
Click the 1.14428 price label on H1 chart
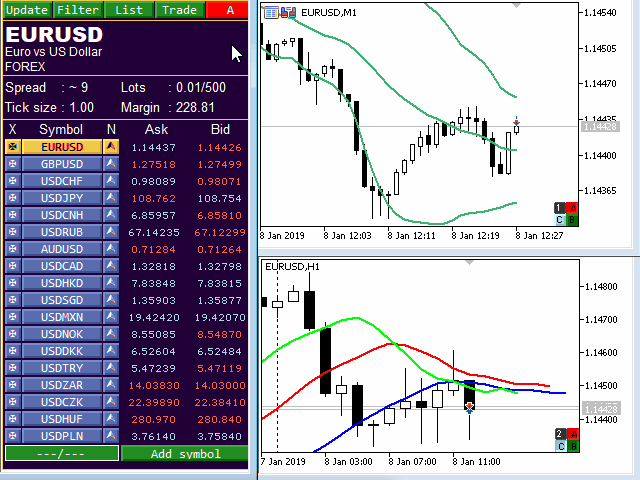601,409
